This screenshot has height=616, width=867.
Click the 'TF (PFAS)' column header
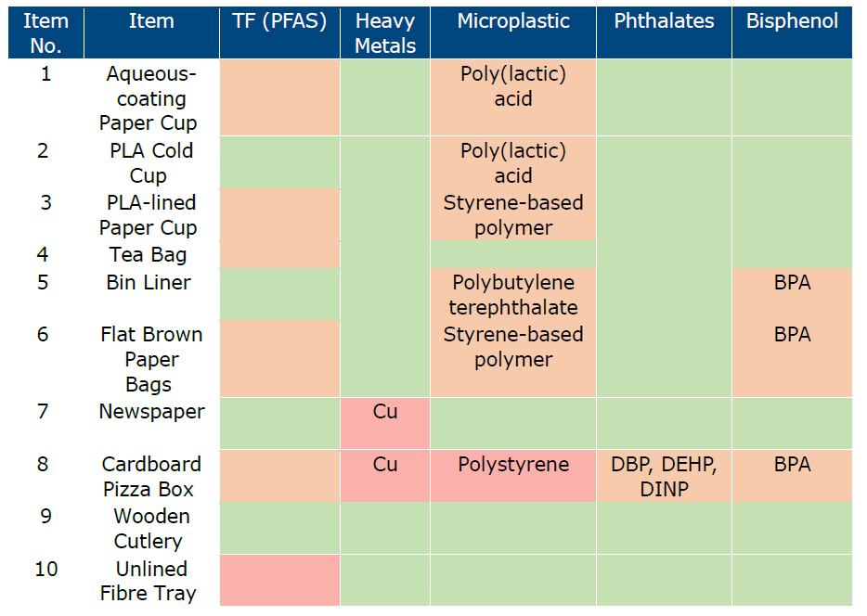click(279, 21)
